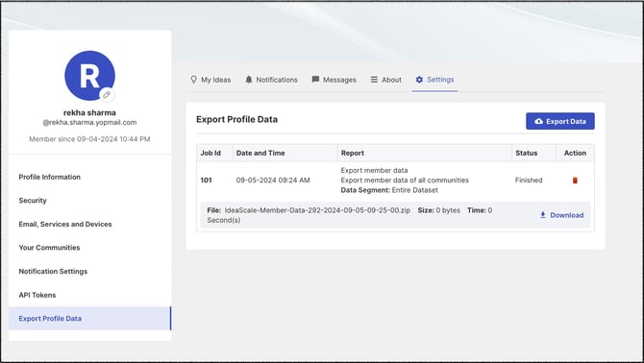Screen dimensions: 644x363
Task: Click the round R profile avatar
Action: [x=89, y=76]
